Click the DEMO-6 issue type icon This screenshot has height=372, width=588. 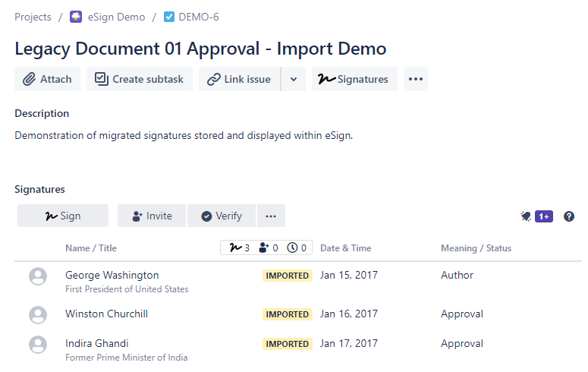point(169,17)
